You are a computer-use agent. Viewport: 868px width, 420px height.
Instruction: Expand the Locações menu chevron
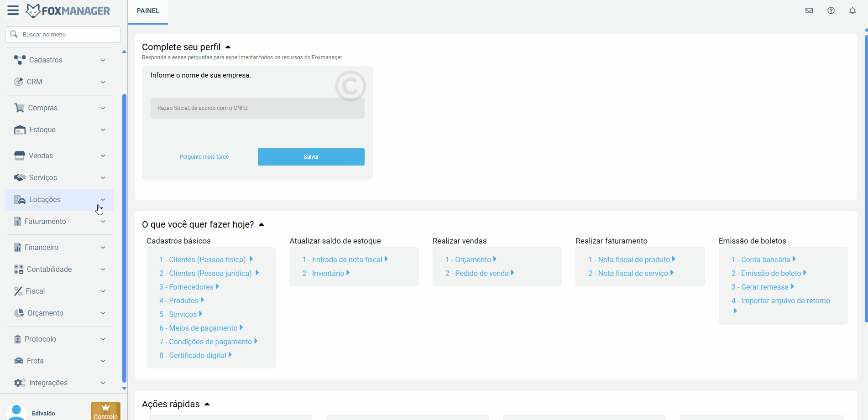103,200
